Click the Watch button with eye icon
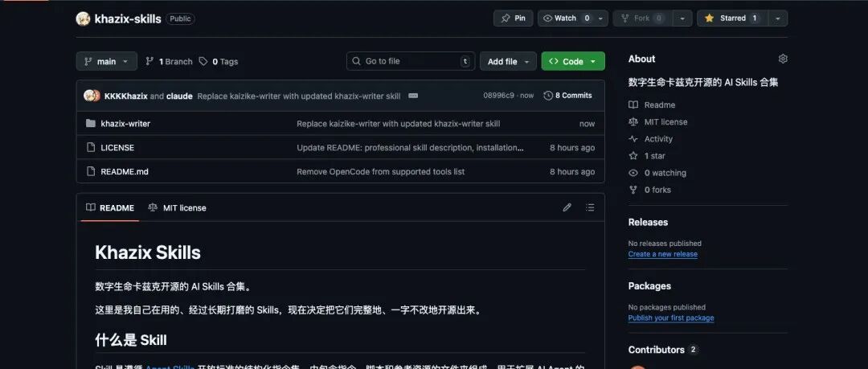Viewport: 868px width, 369px height. [x=566, y=18]
